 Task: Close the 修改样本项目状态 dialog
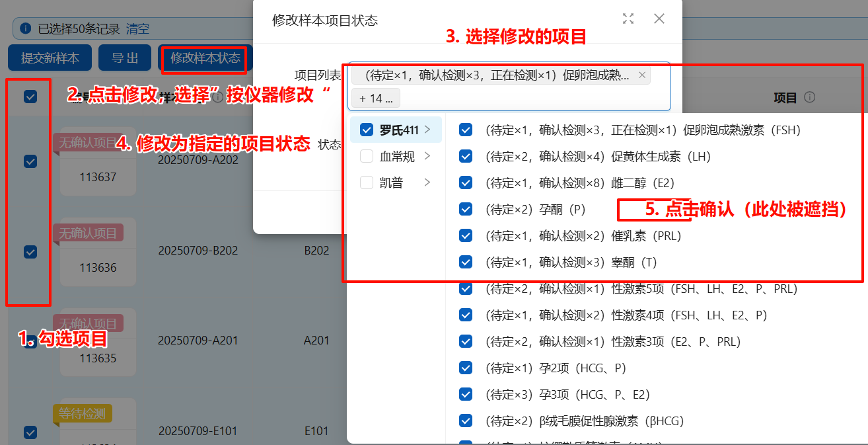click(659, 19)
